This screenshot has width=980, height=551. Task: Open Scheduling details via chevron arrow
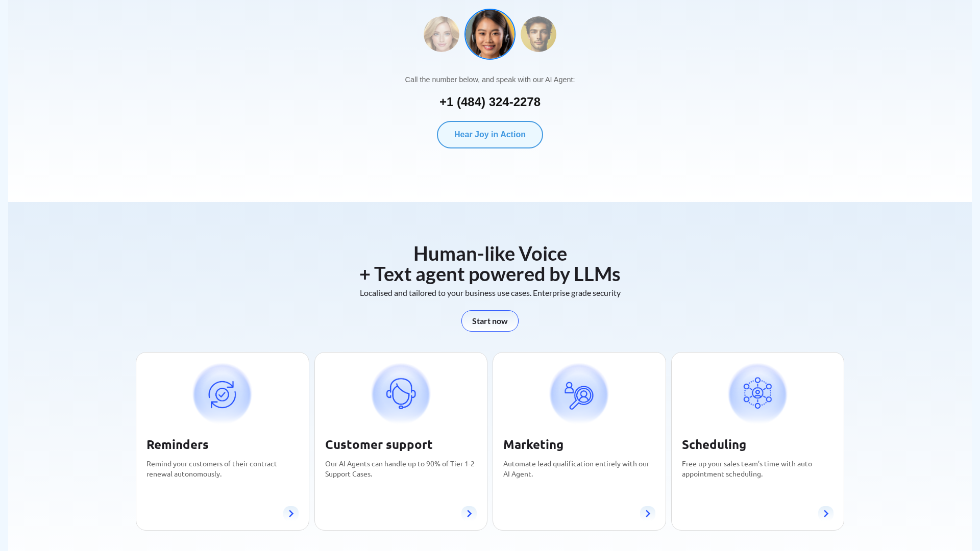pos(826,513)
